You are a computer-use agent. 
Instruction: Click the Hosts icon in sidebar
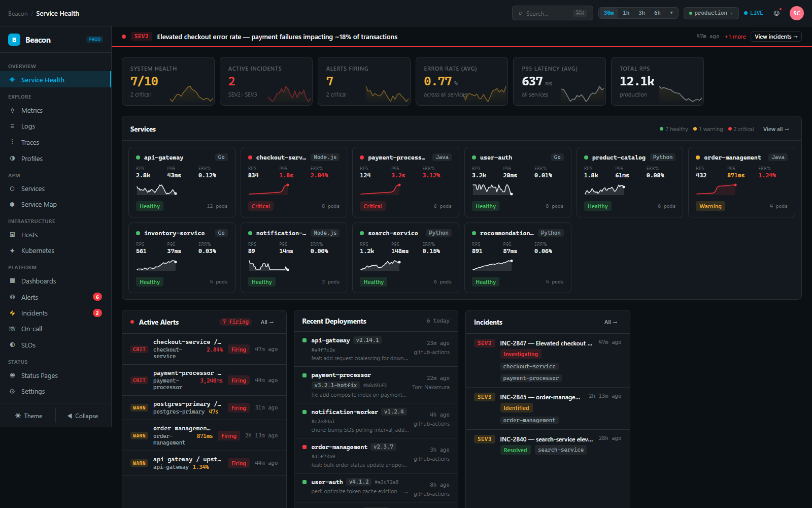point(12,235)
